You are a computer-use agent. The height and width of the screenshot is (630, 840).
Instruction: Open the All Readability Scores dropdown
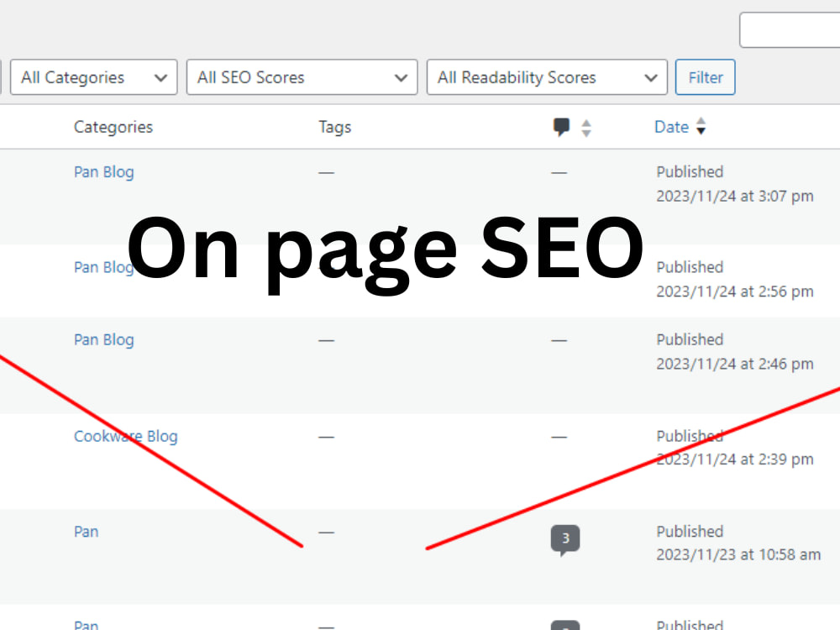547,77
